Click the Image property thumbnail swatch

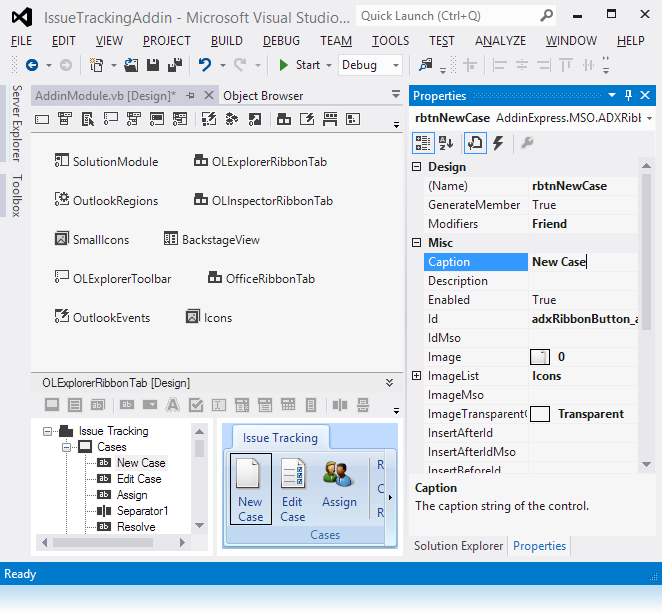click(x=540, y=357)
